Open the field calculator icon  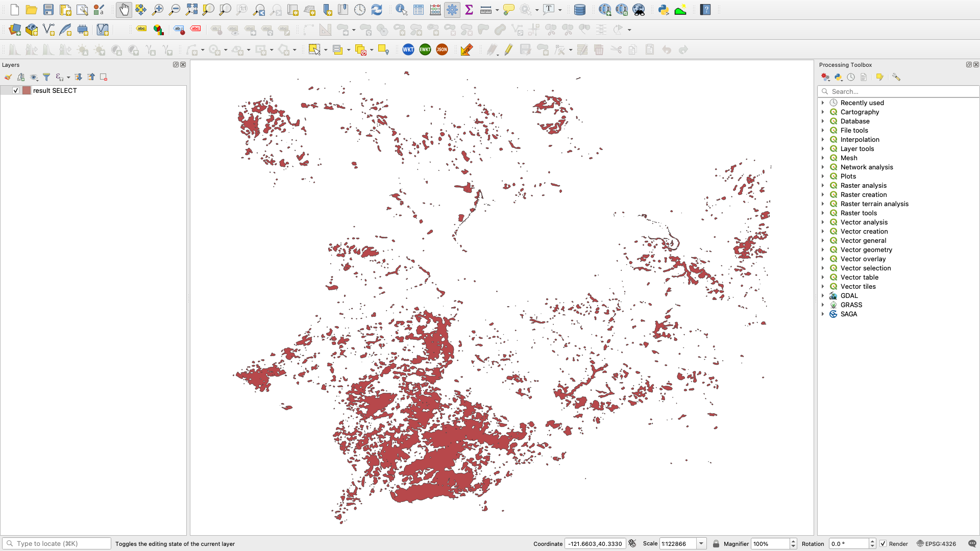[435, 10]
